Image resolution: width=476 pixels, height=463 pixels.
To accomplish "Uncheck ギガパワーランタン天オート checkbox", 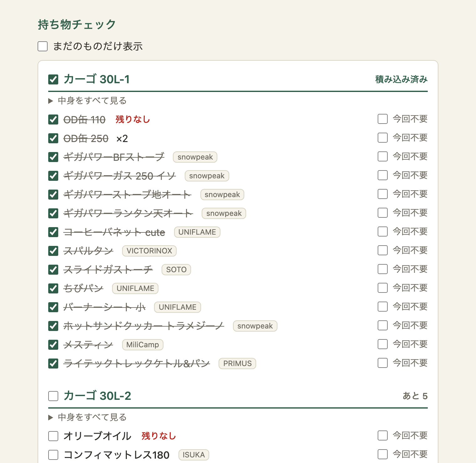I will point(53,213).
